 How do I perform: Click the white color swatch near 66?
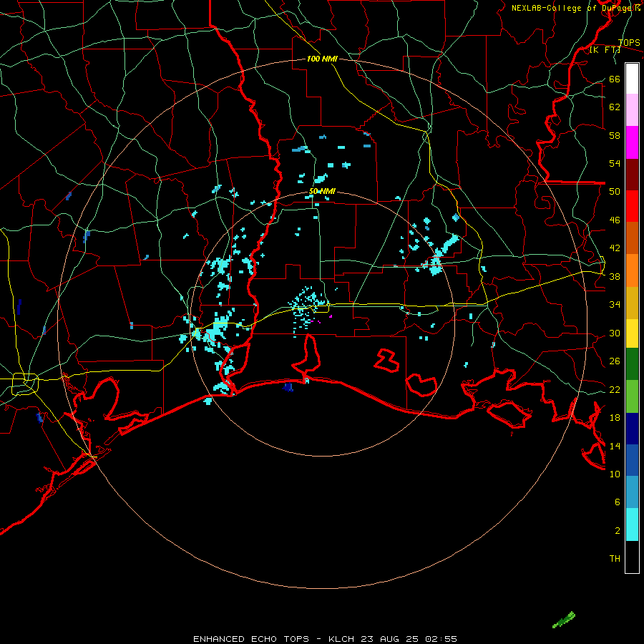(632, 79)
